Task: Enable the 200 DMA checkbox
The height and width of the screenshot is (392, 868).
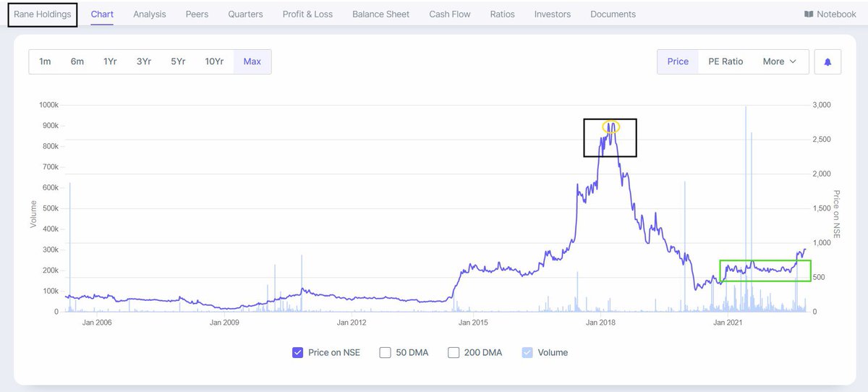Action: coord(454,352)
